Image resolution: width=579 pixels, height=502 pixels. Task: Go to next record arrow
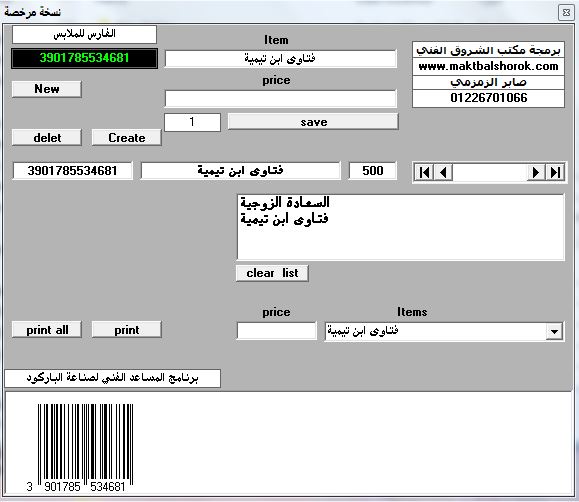(x=535, y=173)
